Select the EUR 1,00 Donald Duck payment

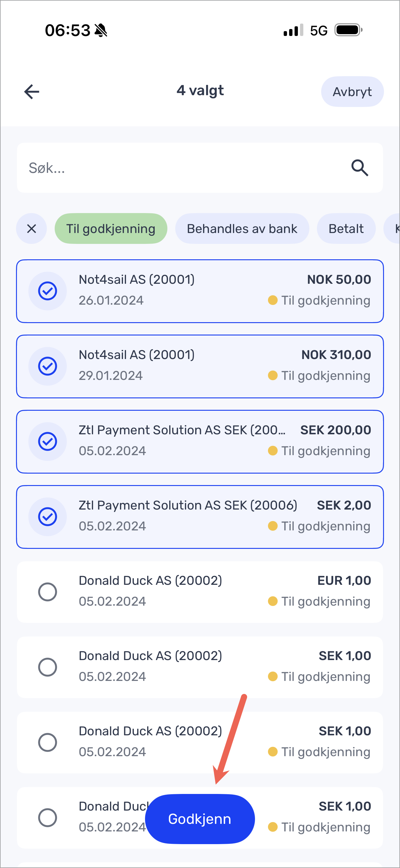47,592
